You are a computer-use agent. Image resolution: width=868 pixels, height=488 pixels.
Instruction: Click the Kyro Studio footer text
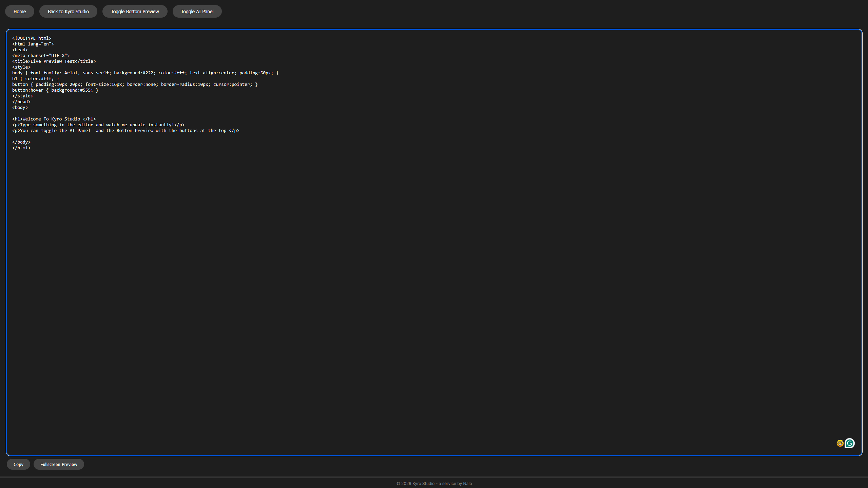[x=434, y=483]
